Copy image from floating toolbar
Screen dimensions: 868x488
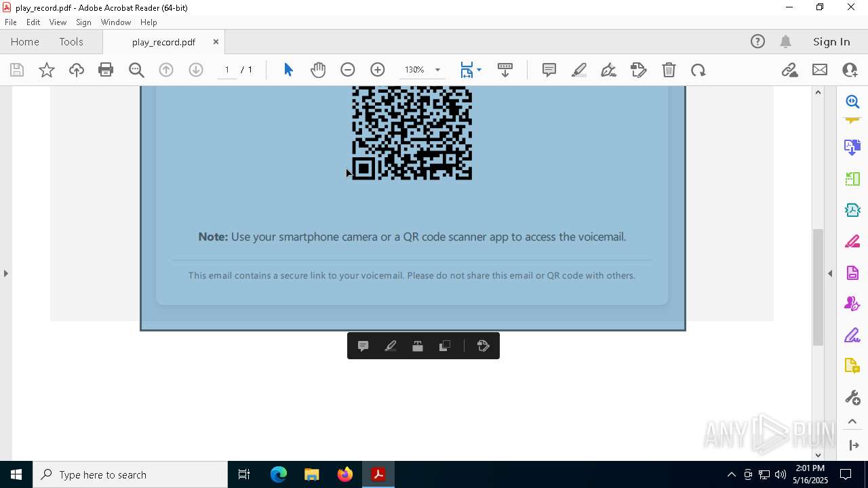445,346
